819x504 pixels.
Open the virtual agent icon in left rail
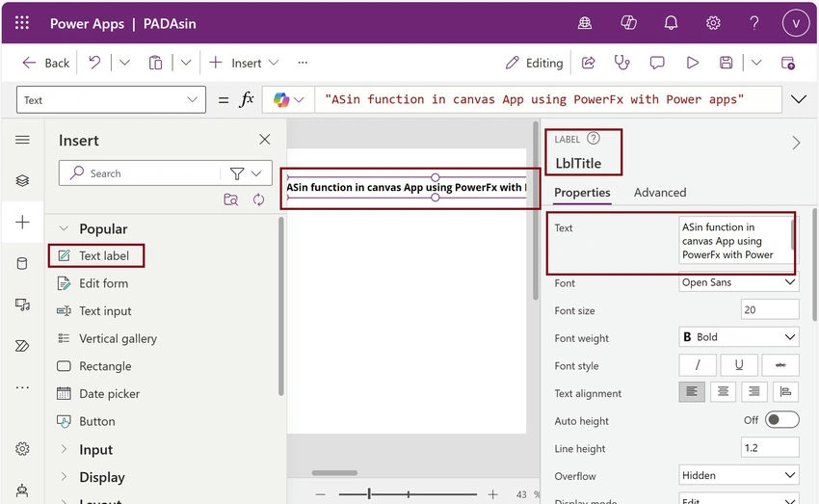(22, 490)
